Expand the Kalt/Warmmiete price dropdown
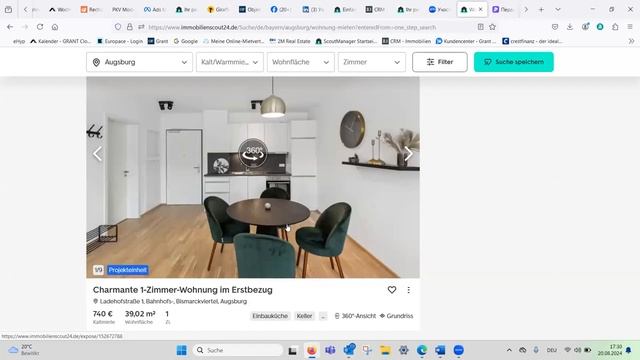The height and width of the screenshot is (360, 640). (x=229, y=62)
